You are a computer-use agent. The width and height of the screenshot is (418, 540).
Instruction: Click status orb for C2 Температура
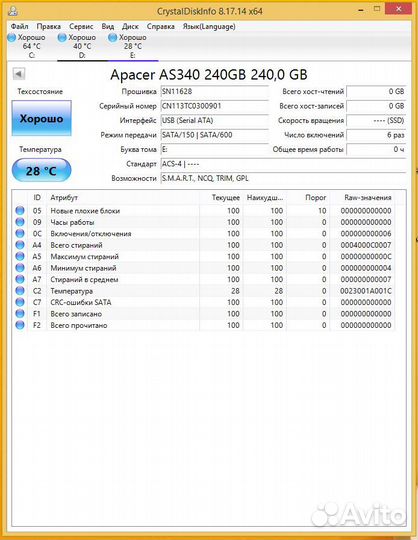20,291
